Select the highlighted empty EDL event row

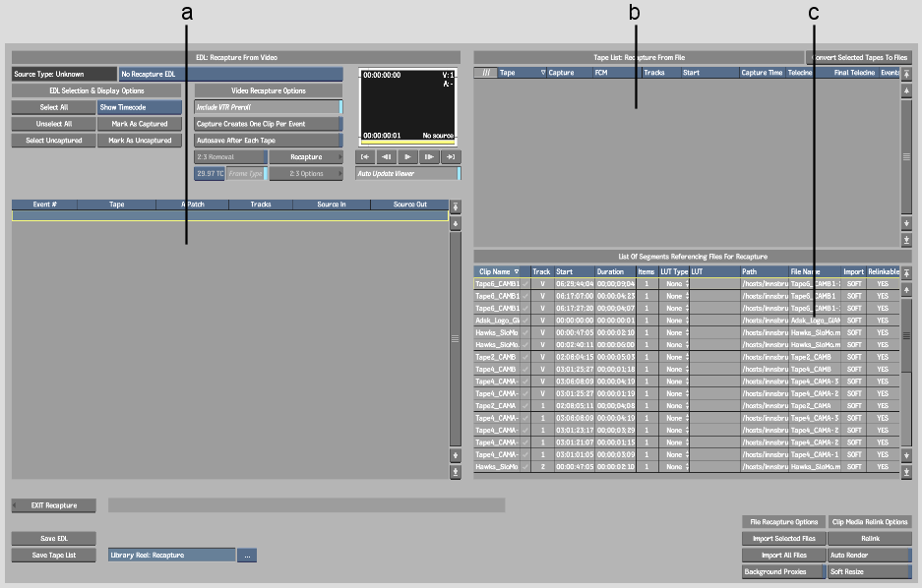[230, 216]
